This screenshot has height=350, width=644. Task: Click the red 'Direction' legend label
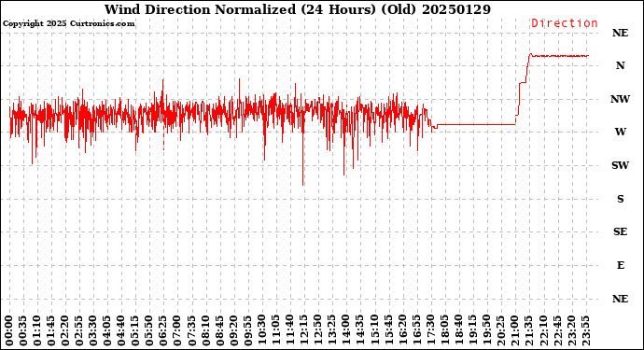click(x=565, y=23)
